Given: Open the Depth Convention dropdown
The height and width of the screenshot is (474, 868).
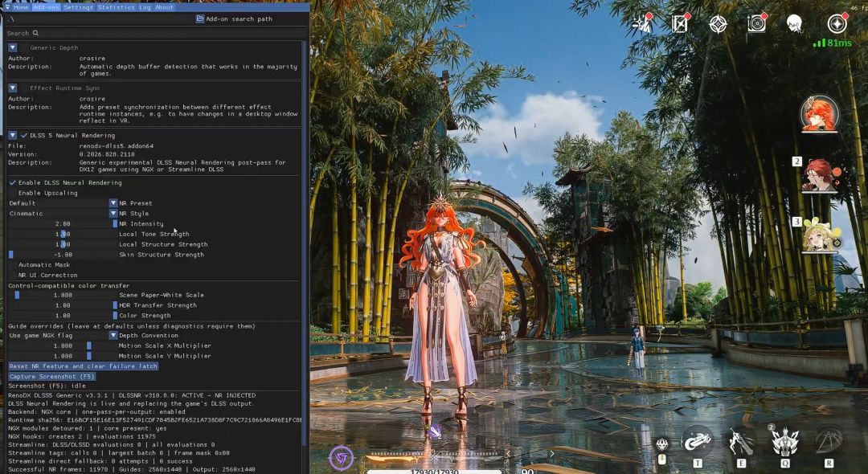Looking at the screenshot, I should point(63,336).
